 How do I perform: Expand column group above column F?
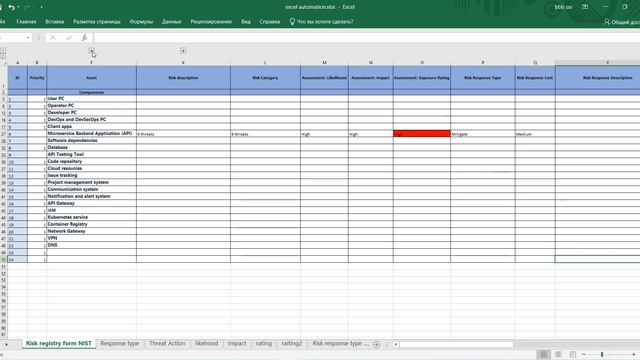(x=91, y=51)
